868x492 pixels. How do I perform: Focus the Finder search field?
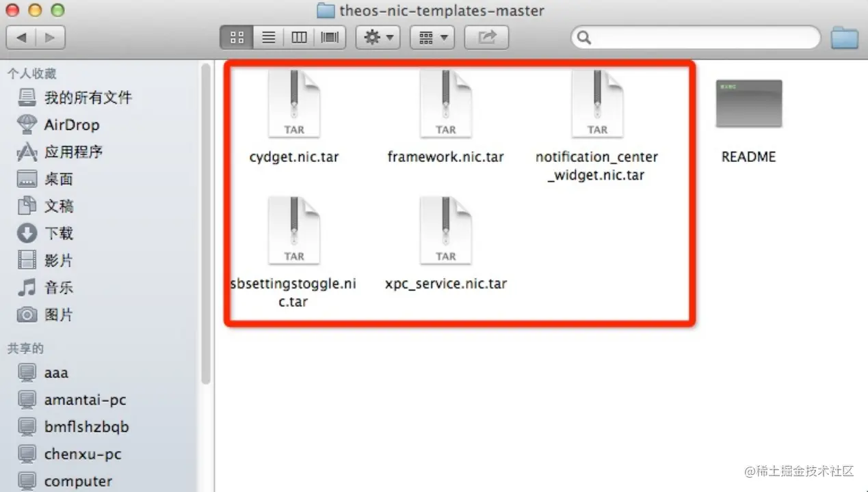click(696, 38)
